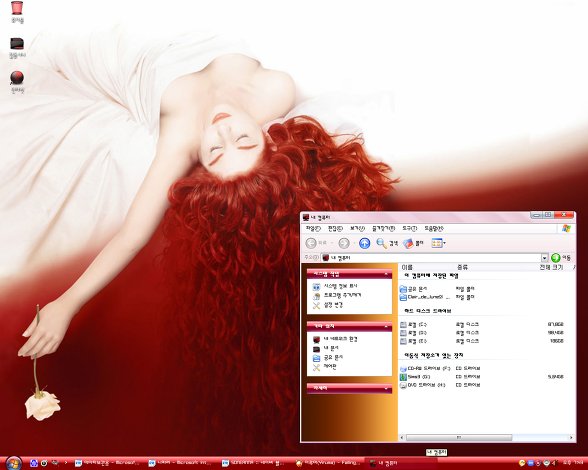Click the Start orb button
The height and width of the screenshot is (470, 588).
pos(14,463)
